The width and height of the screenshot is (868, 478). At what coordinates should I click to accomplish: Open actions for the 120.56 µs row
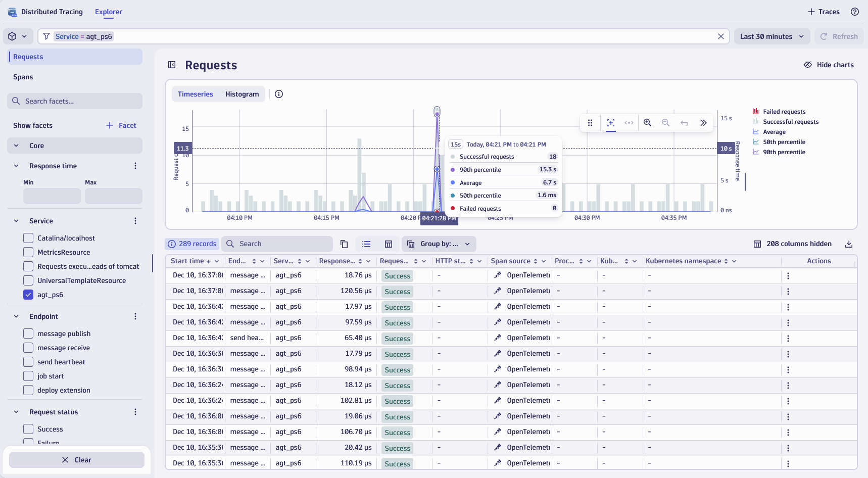788,292
